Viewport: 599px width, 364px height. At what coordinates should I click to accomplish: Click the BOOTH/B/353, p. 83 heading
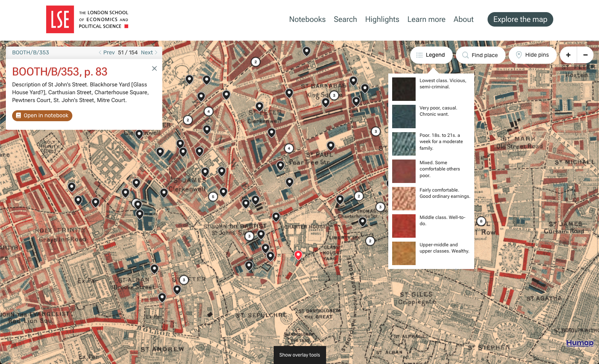click(60, 72)
